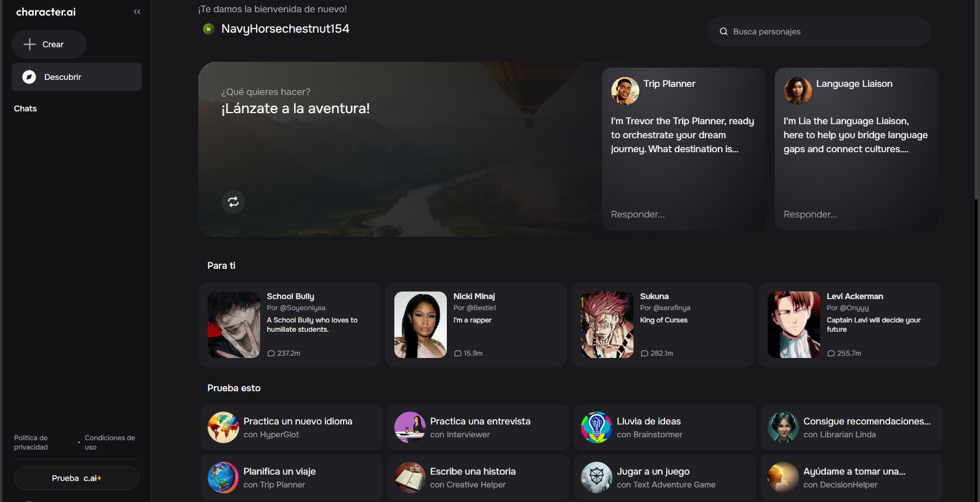Open Consigue recomendaciones card

852,427
